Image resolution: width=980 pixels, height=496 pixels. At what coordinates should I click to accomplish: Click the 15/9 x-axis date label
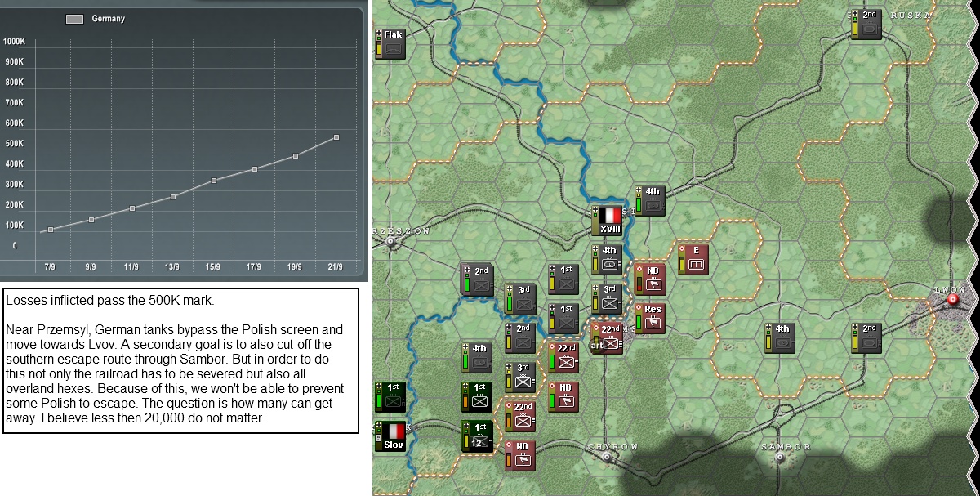[213, 267]
